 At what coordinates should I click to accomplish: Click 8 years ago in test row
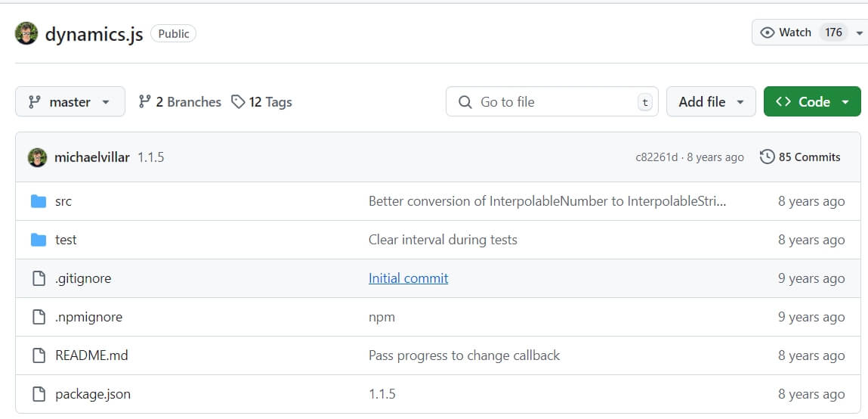pos(811,240)
